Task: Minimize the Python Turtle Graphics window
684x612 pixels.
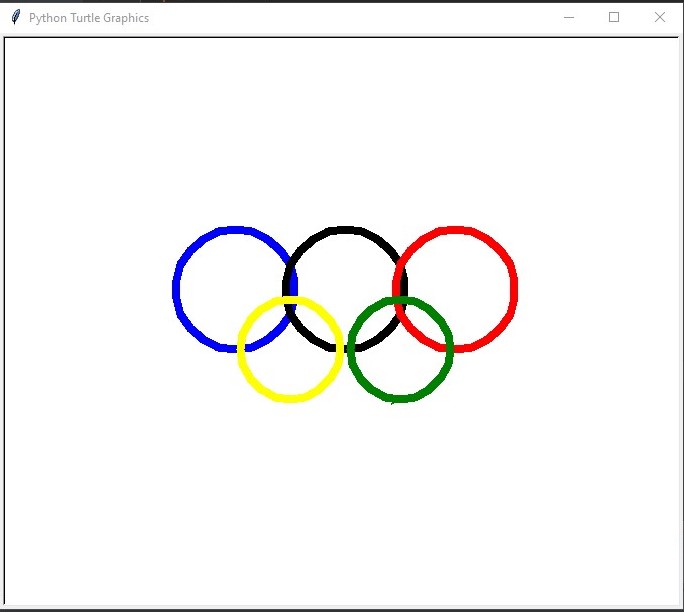Action: 569,17
